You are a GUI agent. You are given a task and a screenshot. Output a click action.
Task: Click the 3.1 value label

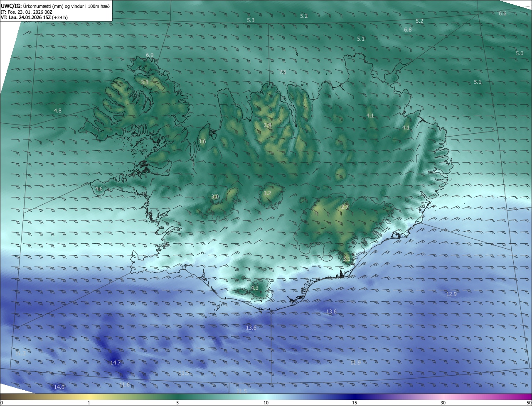(x=347, y=258)
